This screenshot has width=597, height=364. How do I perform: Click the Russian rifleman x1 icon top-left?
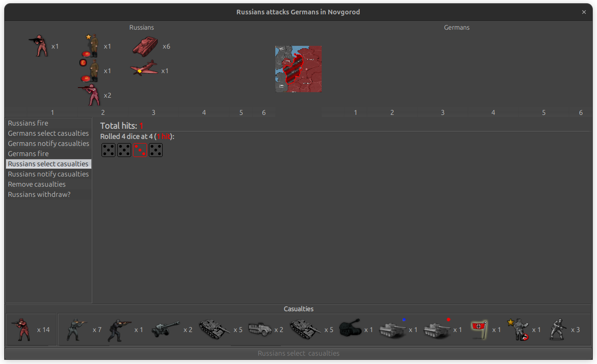coord(41,46)
